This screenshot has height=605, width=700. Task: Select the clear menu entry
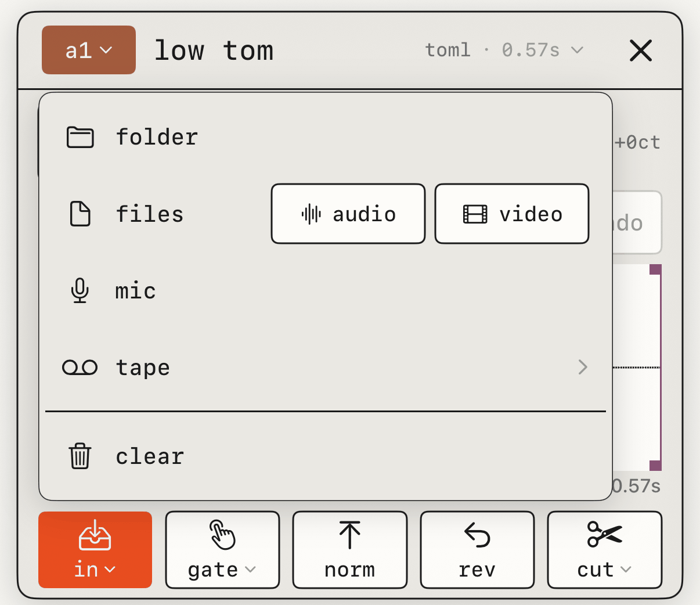click(326, 456)
